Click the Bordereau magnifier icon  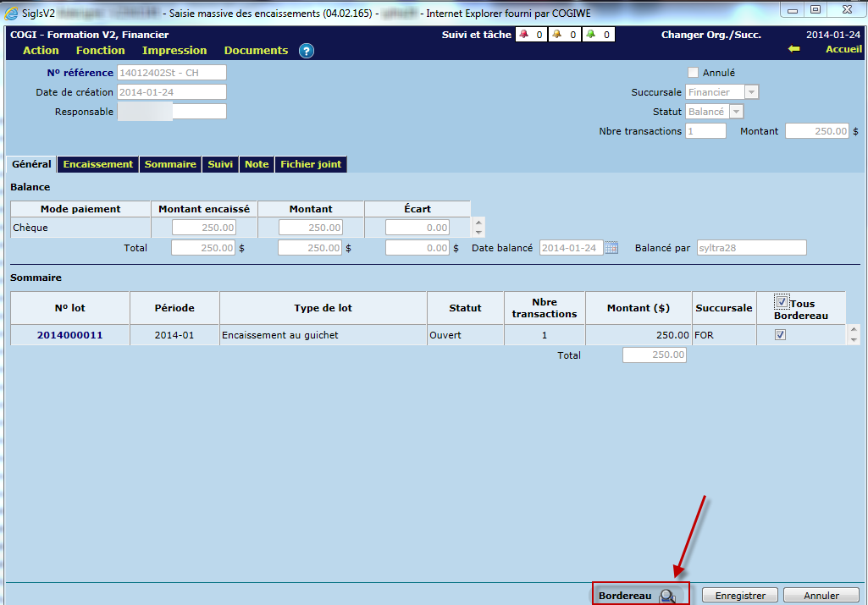[667, 596]
